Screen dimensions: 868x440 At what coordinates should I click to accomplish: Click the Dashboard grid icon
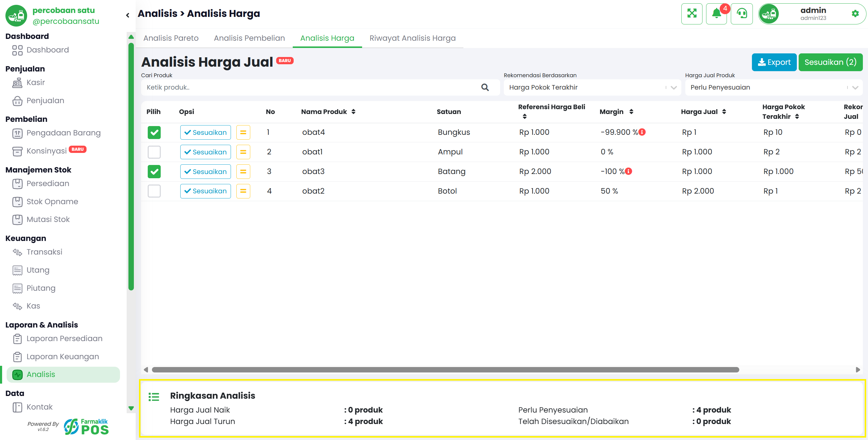click(x=17, y=50)
